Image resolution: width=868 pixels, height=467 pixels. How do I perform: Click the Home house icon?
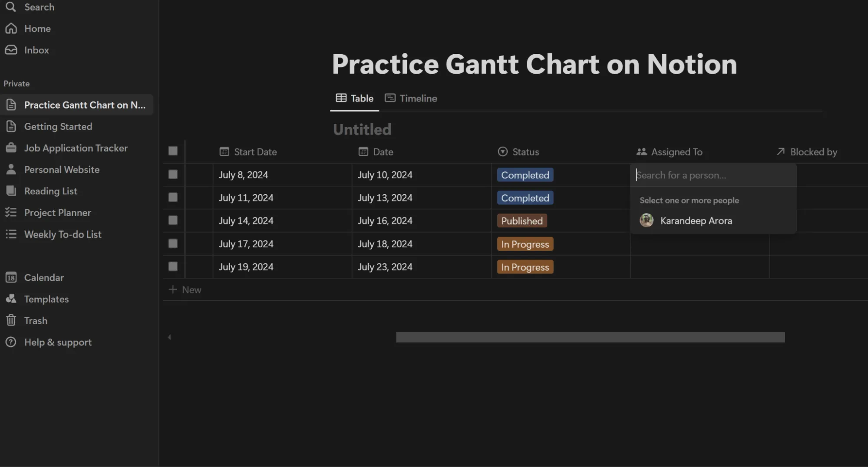[x=11, y=29]
